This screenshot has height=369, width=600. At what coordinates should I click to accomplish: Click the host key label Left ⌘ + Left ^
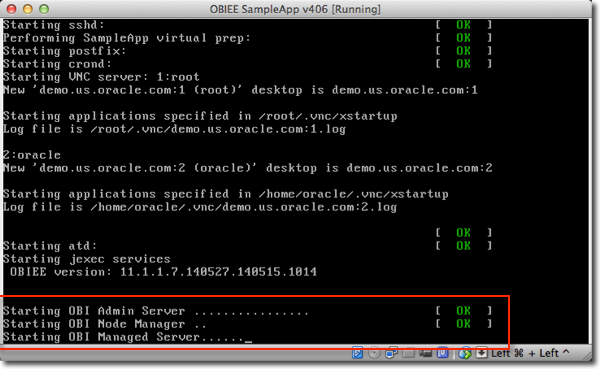[x=530, y=353]
